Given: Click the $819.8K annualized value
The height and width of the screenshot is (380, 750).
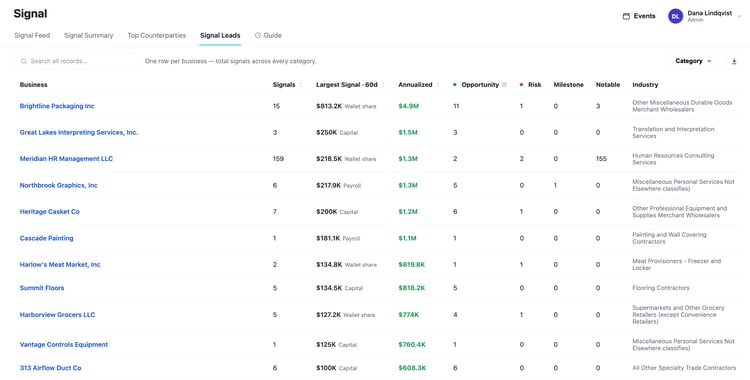Looking at the screenshot, I should tap(412, 265).
